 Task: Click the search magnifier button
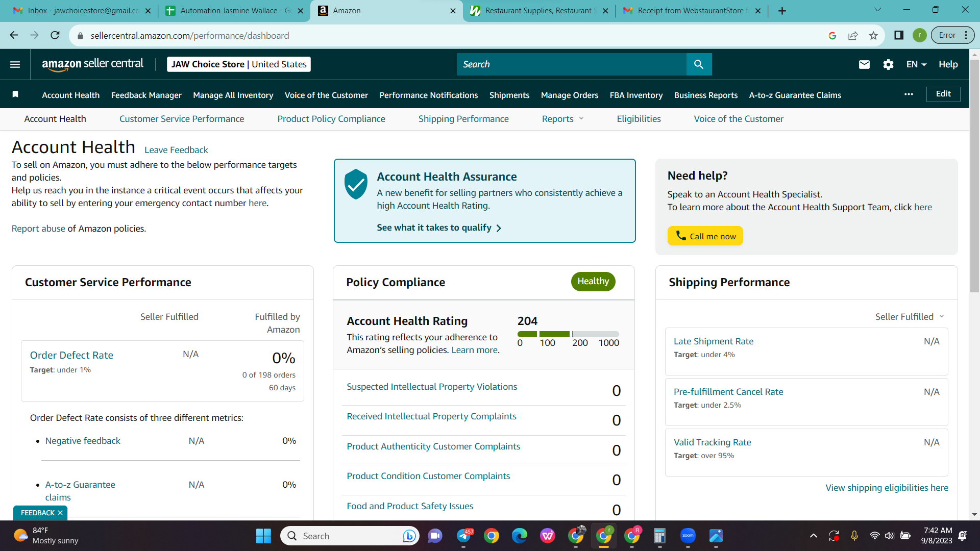(699, 64)
